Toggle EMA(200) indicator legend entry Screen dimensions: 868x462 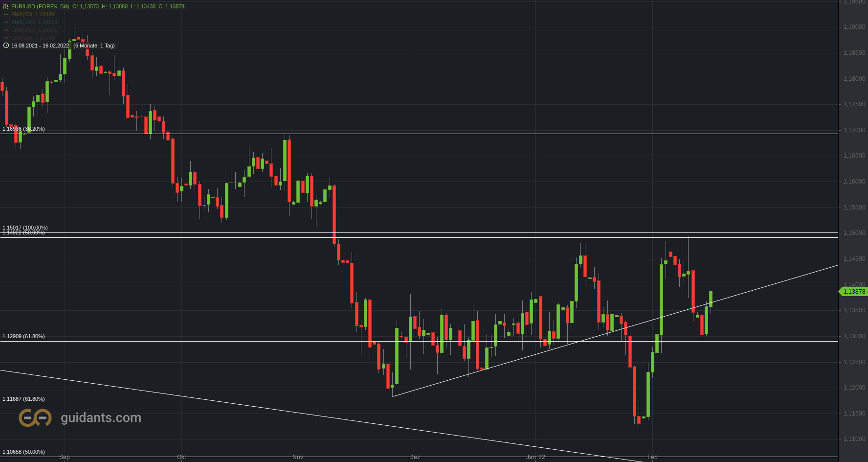pyautogui.click(x=34, y=30)
